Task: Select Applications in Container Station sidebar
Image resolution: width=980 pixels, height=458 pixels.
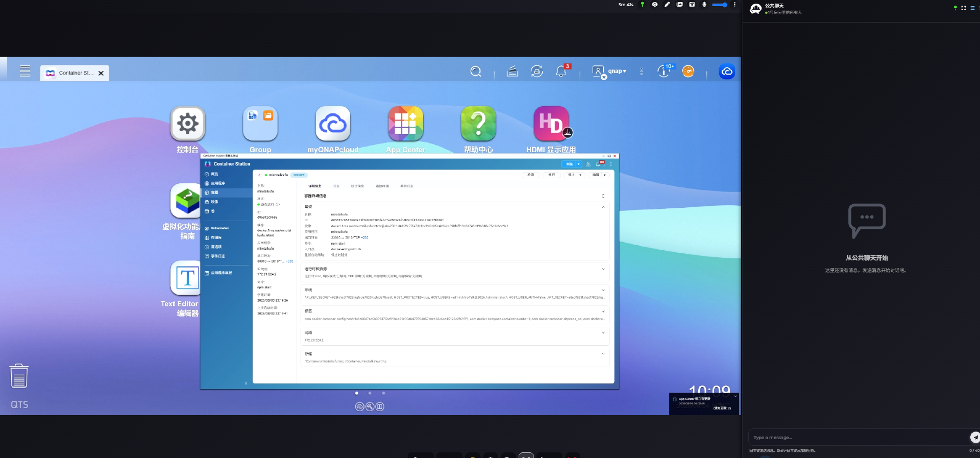Action: [227, 183]
